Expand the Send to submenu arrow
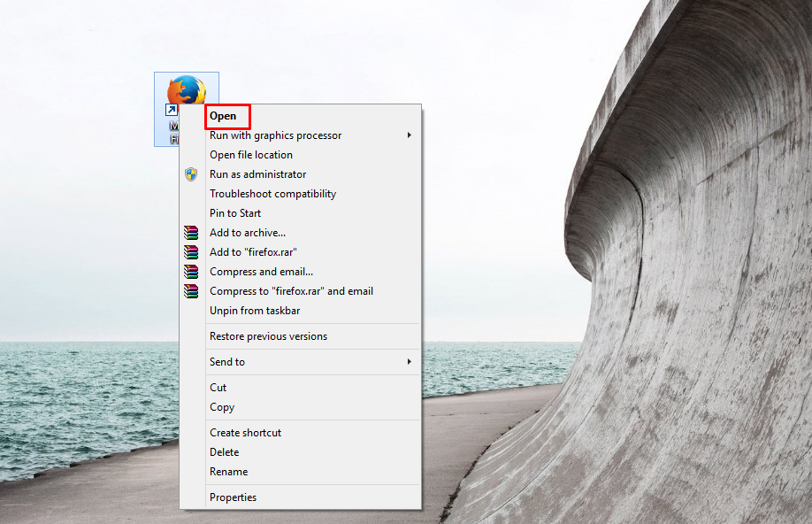 [x=409, y=362]
